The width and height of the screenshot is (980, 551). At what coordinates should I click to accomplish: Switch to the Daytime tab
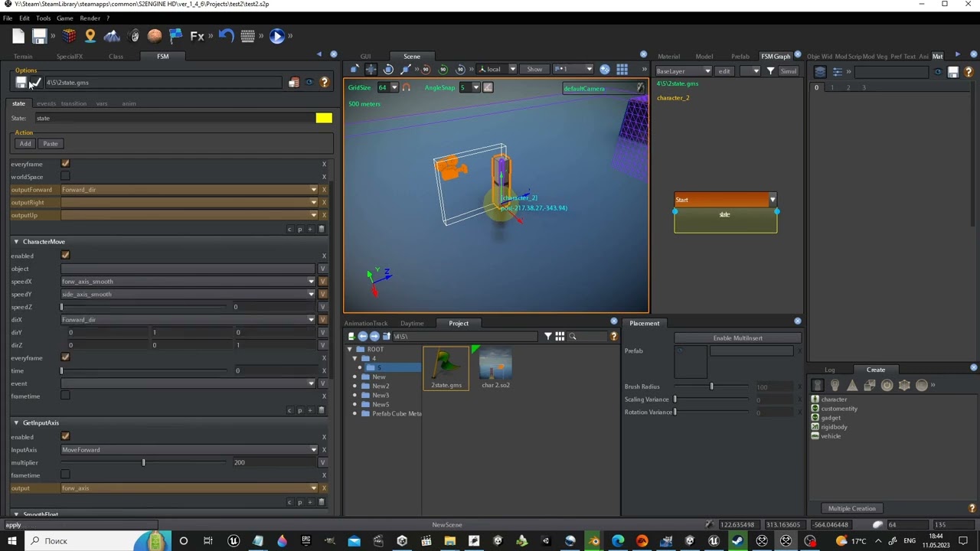[412, 323]
